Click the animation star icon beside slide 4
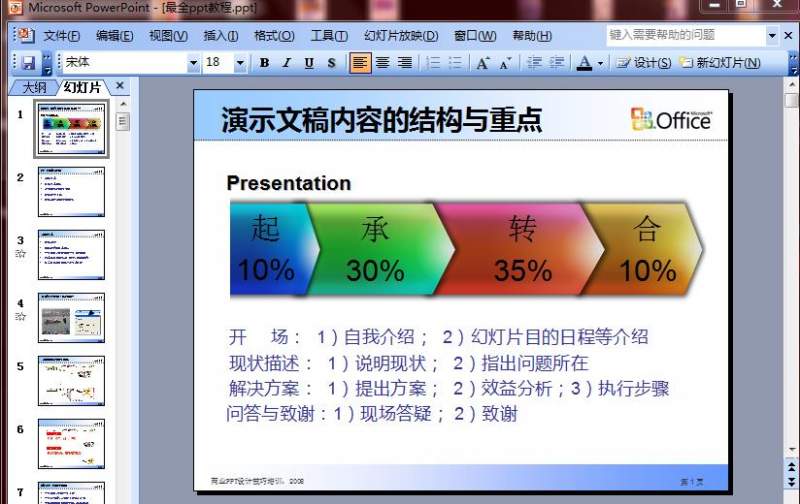The width and height of the screenshot is (800, 504). click(20, 316)
